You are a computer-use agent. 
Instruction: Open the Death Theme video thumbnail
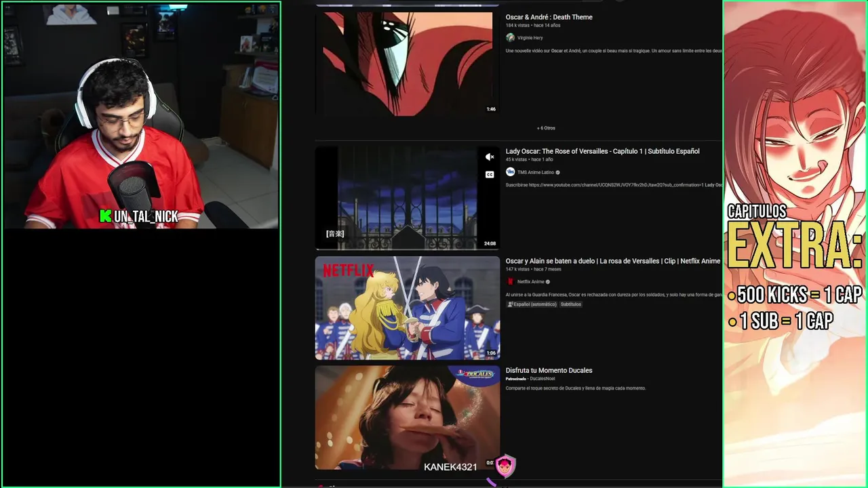[x=407, y=64]
